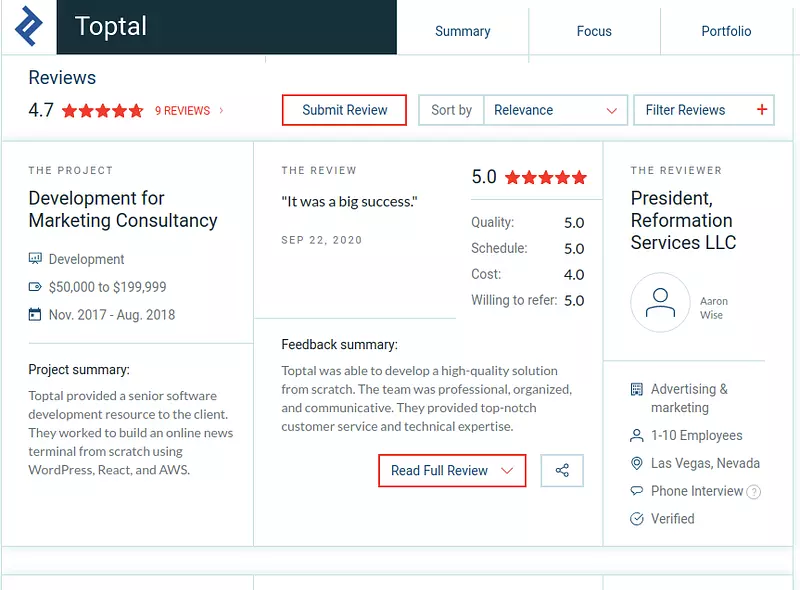Click the Verified checkmark icon

[x=637, y=519]
